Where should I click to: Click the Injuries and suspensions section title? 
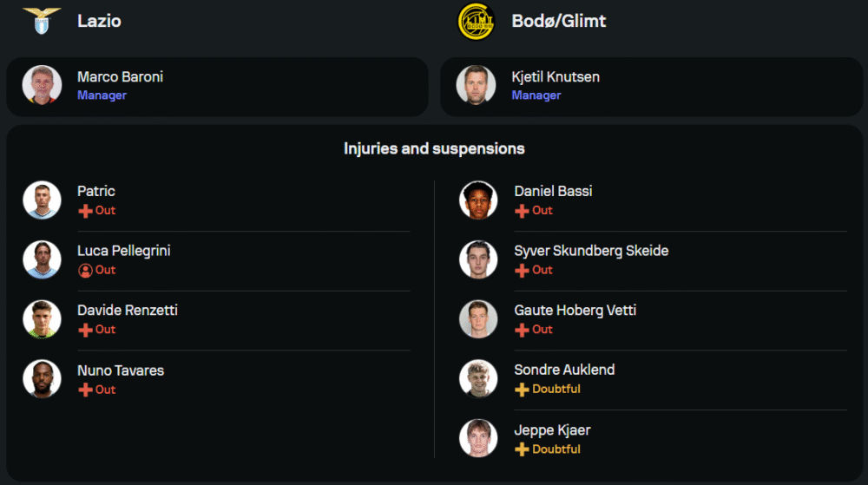click(x=434, y=148)
